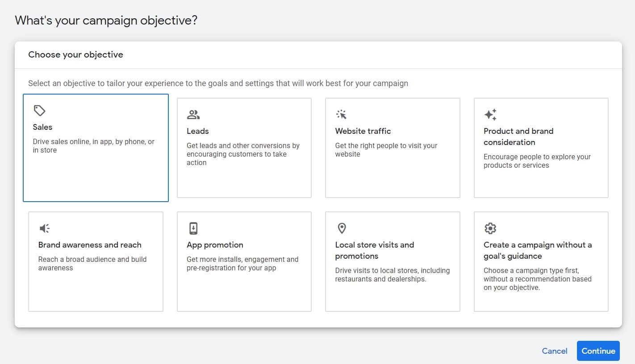Click the Brand awareness megaphone icon
Screen dimensions: 635x364
pos(44,228)
